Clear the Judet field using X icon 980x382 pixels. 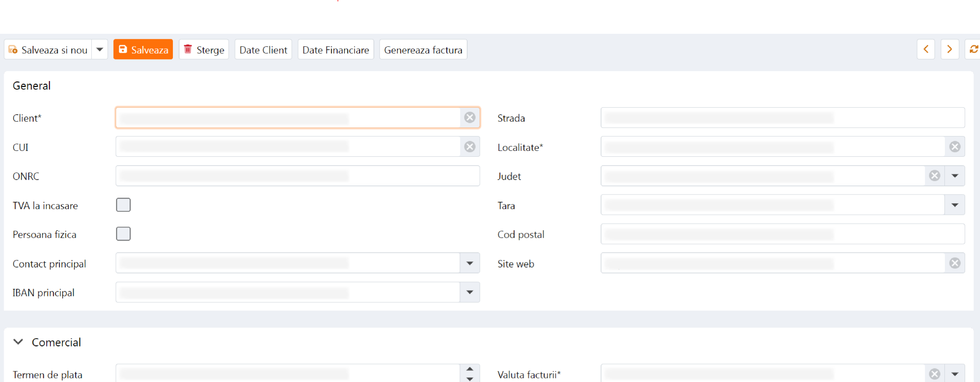[x=935, y=176]
